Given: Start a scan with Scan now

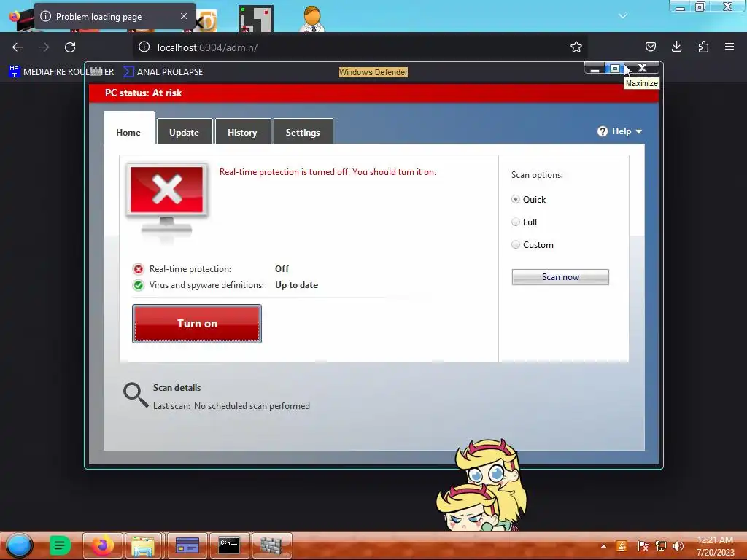Looking at the screenshot, I should (560, 276).
